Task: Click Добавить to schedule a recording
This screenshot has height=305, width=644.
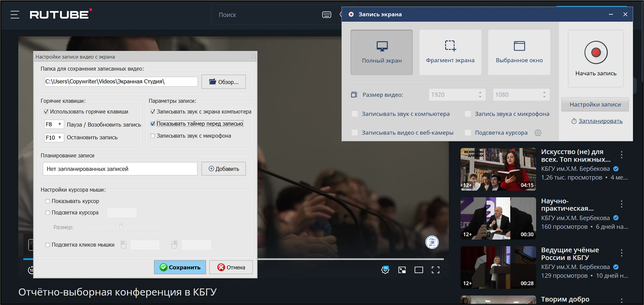Action: click(x=224, y=169)
